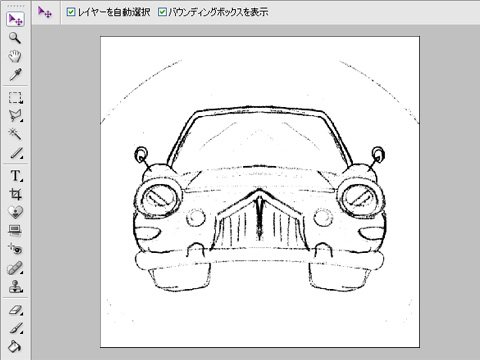
Task: Click the Move tool icon in options bar
Action: 45,12
